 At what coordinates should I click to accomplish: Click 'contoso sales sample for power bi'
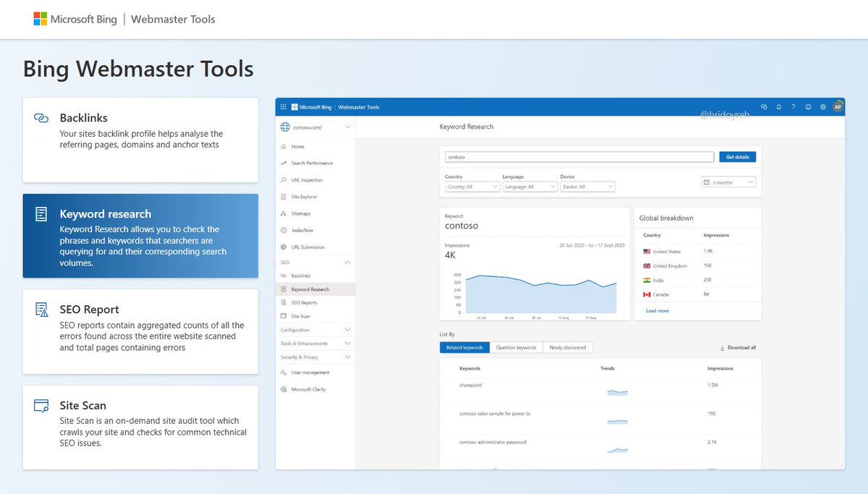tap(495, 414)
